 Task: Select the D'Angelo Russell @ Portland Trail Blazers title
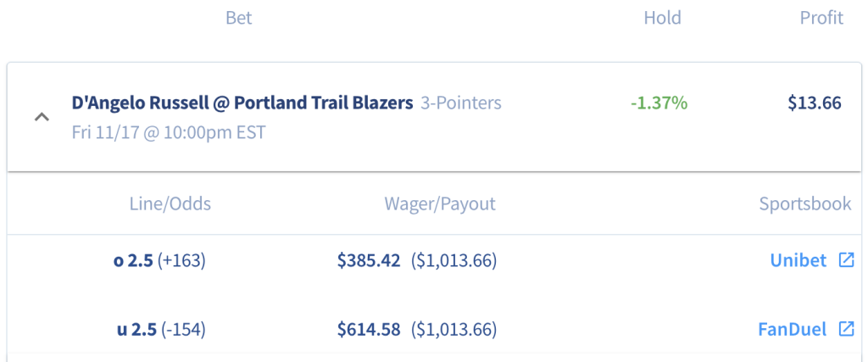tap(242, 103)
